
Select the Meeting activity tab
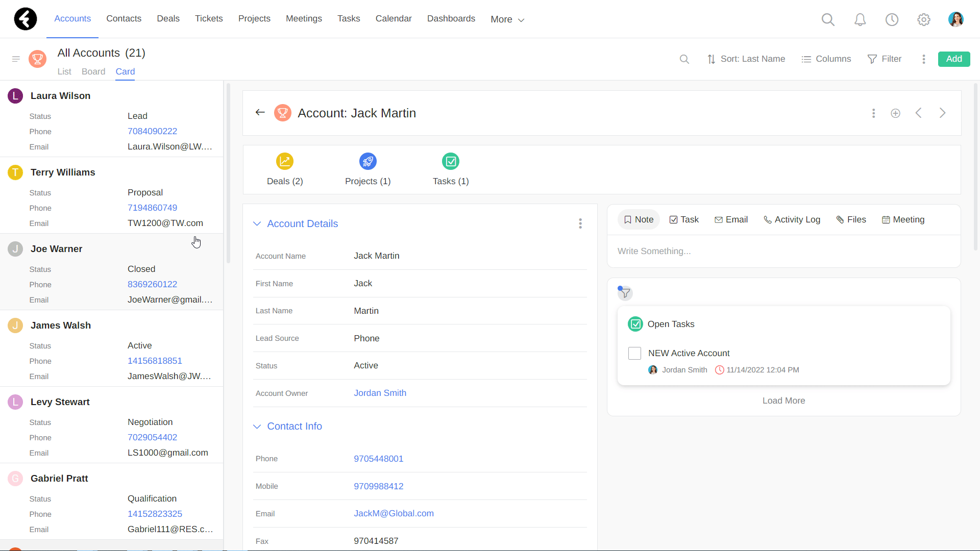903,220
